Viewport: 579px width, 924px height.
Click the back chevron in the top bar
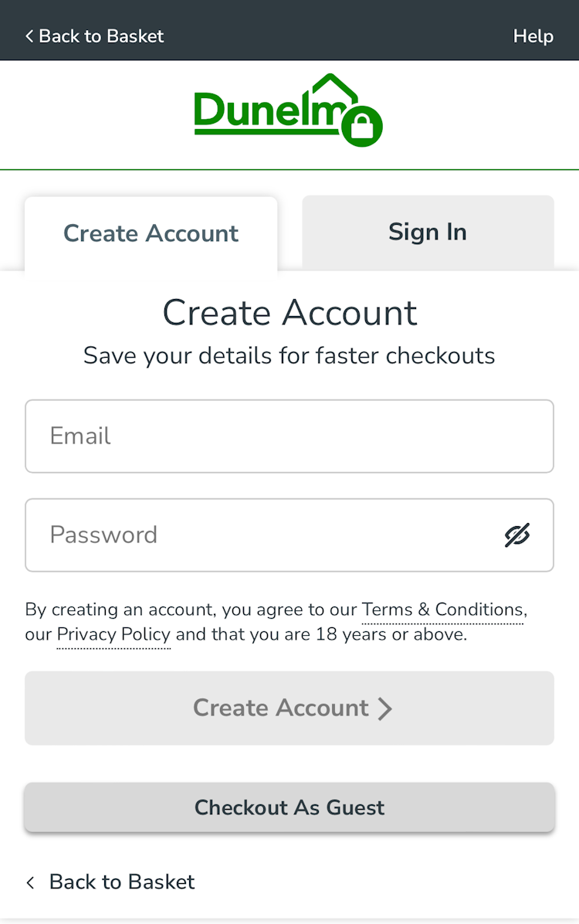click(x=29, y=36)
